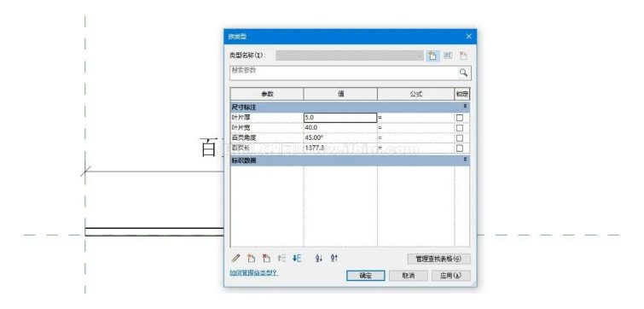Click the Delete Parameter icon at bottom
The height and width of the screenshot is (309, 644).
(x=266, y=259)
